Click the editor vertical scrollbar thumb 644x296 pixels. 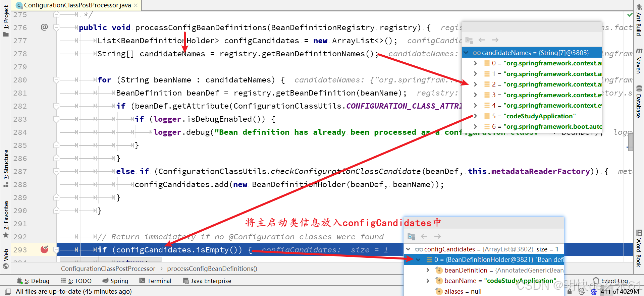click(631, 142)
